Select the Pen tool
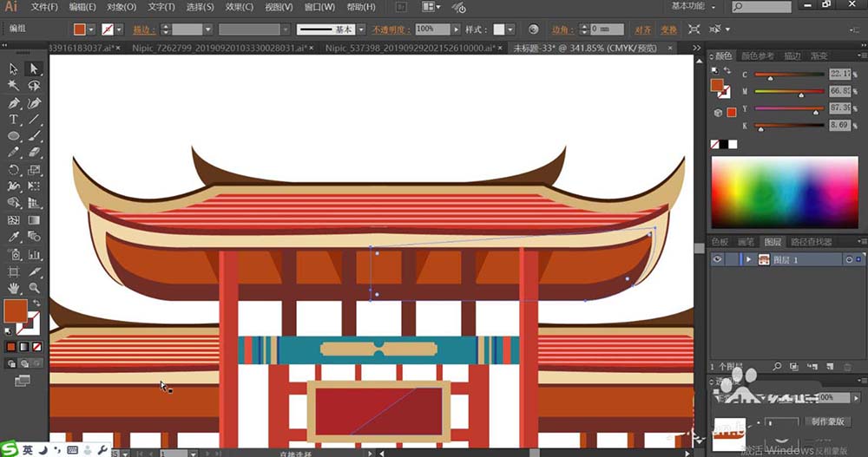The height and width of the screenshot is (457, 868). [13, 103]
